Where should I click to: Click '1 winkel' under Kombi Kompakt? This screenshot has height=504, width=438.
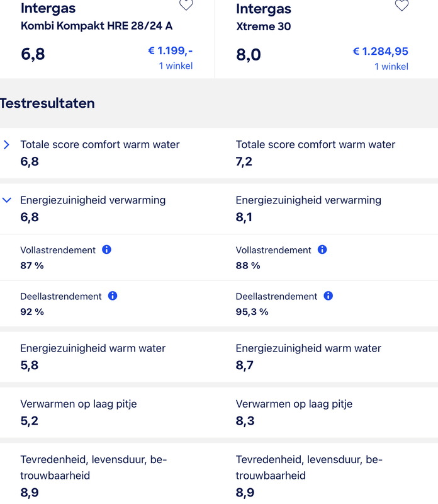(176, 66)
